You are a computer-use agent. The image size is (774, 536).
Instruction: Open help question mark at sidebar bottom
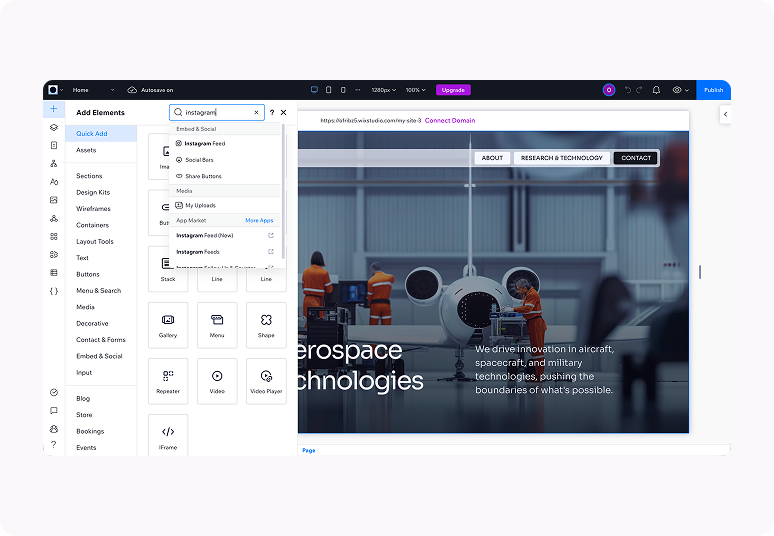click(x=54, y=445)
